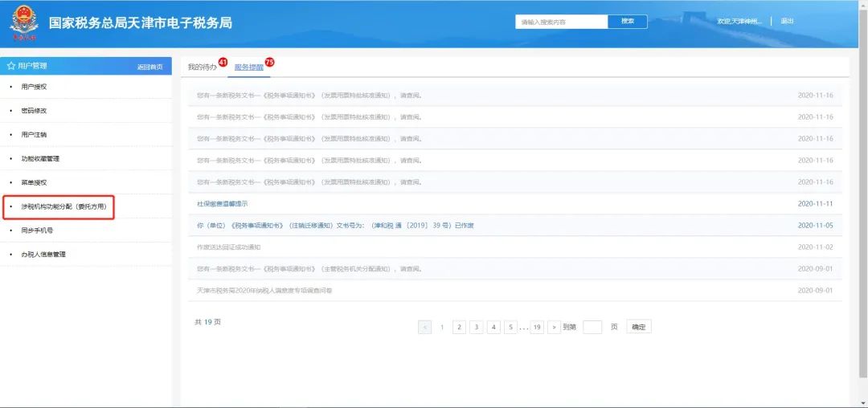Go to page 2

459,327
